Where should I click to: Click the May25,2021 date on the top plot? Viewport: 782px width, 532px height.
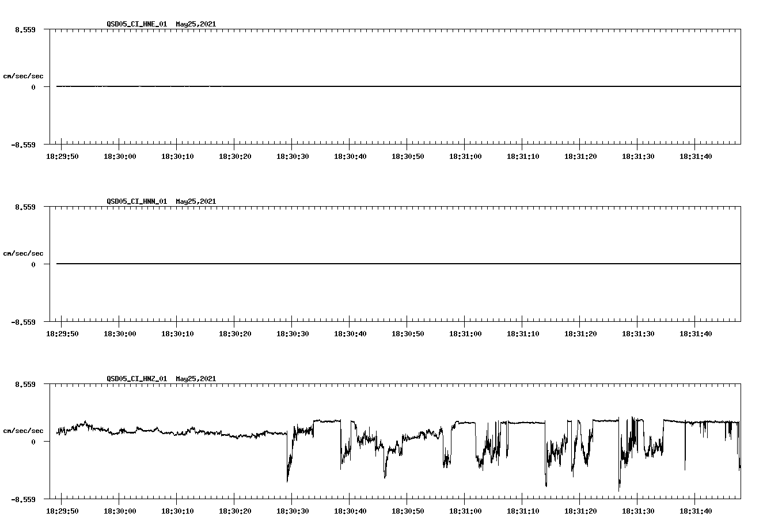(x=196, y=25)
